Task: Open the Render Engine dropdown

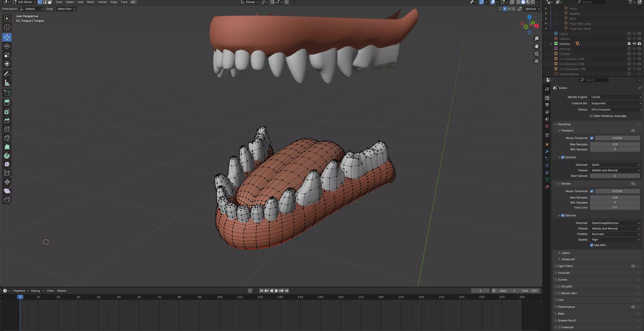Action: pyautogui.click(x=615, y=97)
